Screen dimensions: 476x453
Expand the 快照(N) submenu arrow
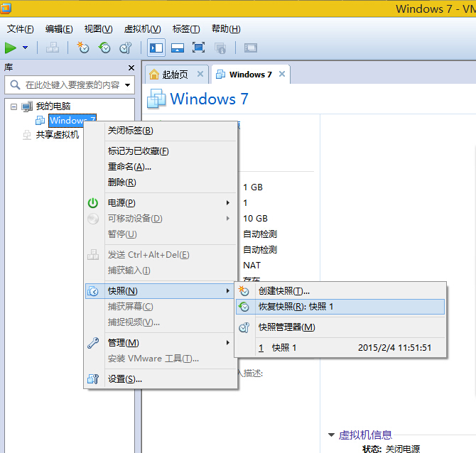point(228,291)
